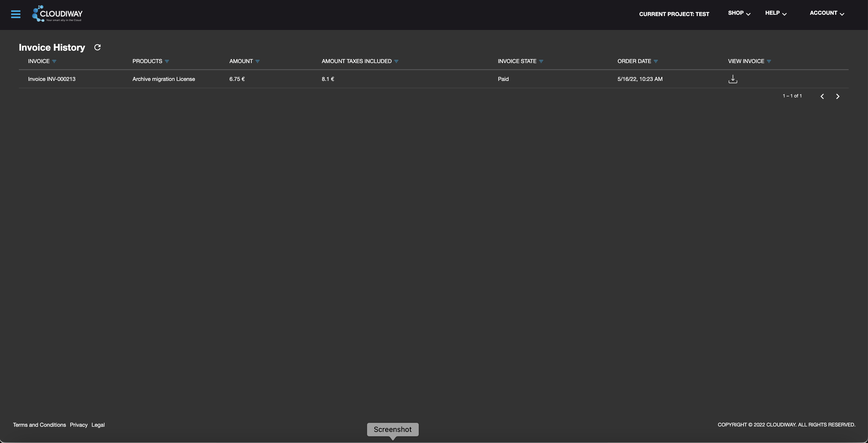
Task: Open the Privacy page
Action: tap(79, 425)
